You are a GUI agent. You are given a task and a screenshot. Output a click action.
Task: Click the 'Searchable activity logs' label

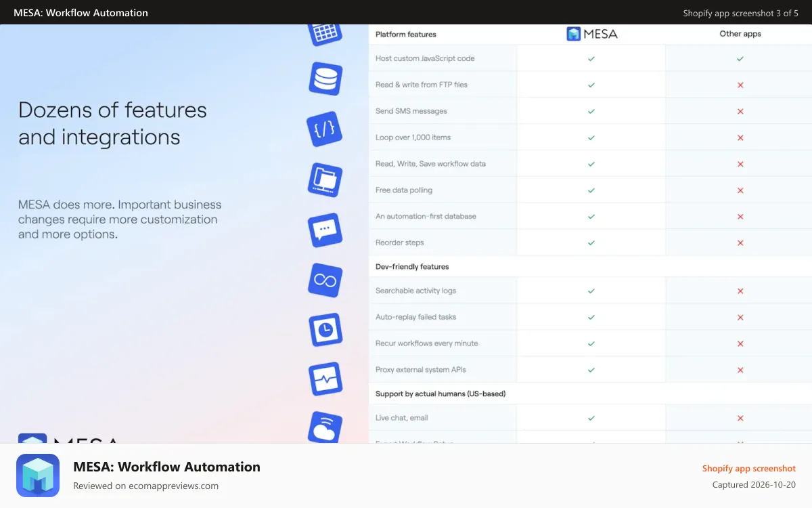click(415, 291)
